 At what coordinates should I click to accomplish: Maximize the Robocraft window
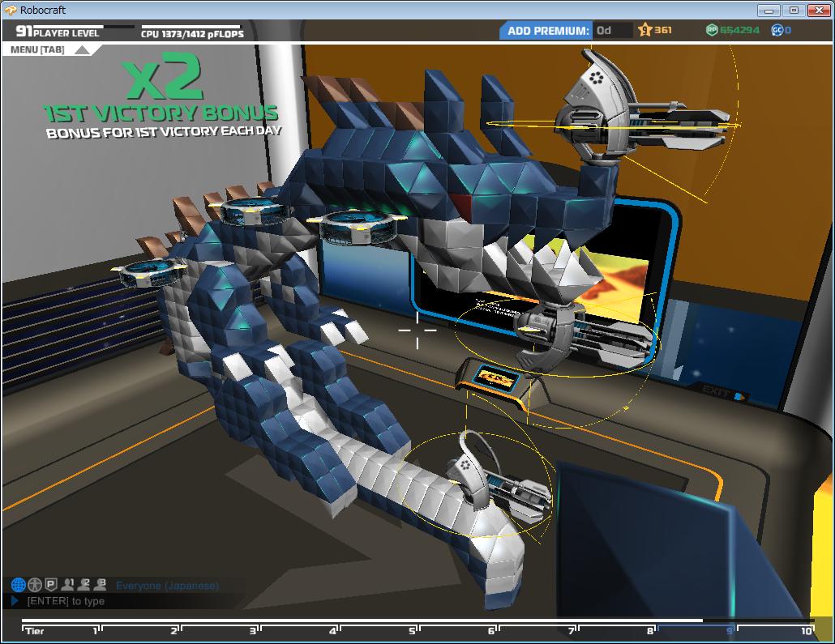tap(794, 10)
